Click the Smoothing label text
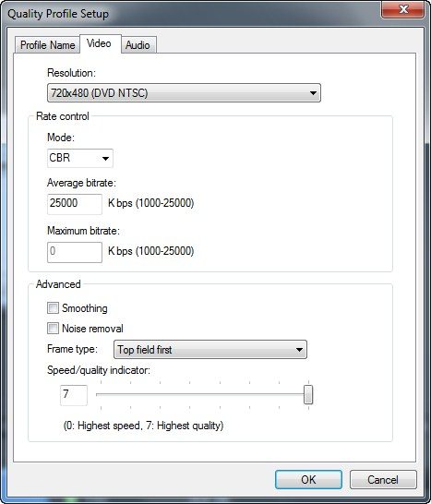 tap(85, 308)
